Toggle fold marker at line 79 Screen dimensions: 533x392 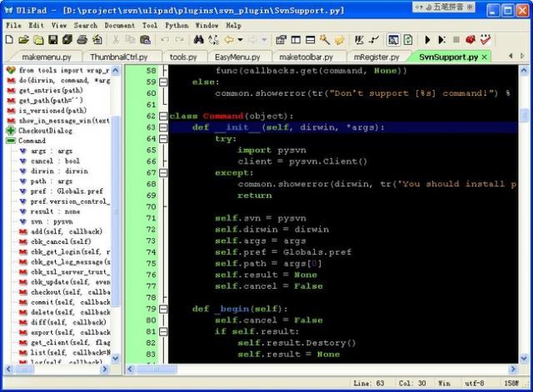coord(163,309)
